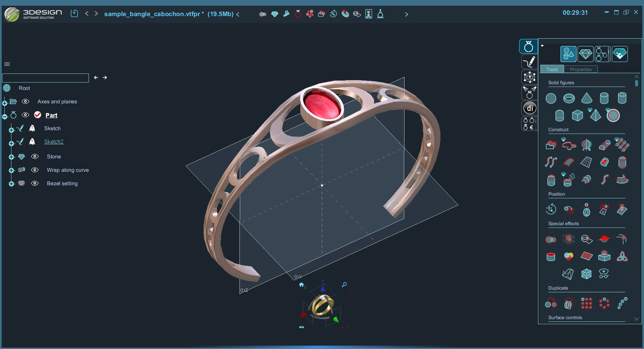
Task: Click the Revolution tool with dashed axis
Action: [x=587, y=145]
